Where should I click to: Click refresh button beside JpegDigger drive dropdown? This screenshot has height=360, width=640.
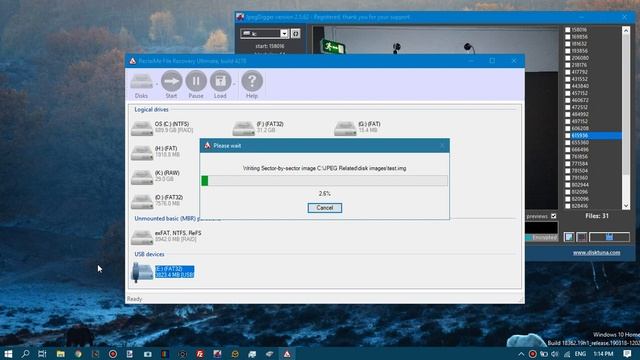296,33
